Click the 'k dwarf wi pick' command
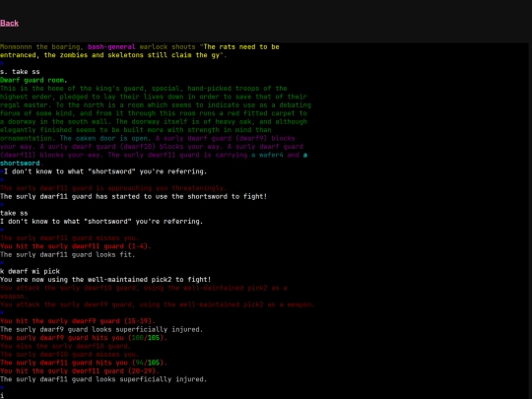 click(30, 272)
